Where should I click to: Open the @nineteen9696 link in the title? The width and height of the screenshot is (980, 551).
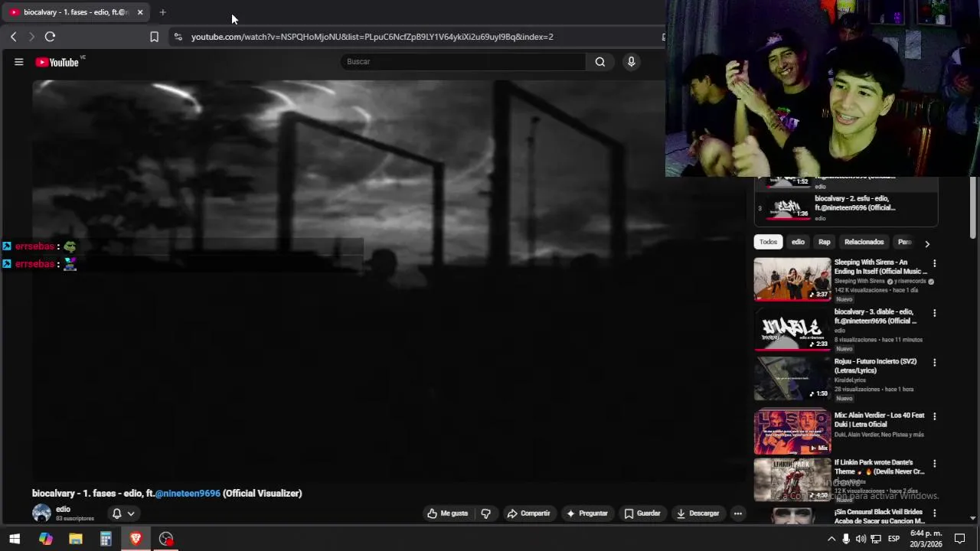pyautogui.click(x=188, y=494)
